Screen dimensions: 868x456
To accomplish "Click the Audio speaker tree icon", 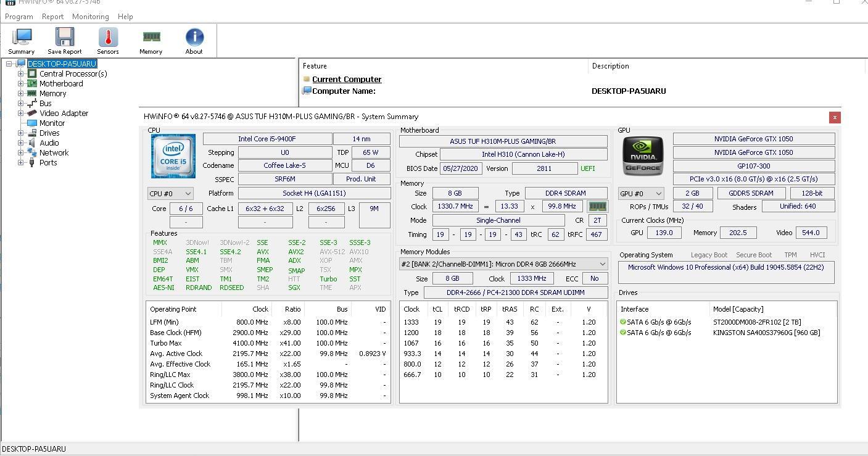I will coord(32,143).
